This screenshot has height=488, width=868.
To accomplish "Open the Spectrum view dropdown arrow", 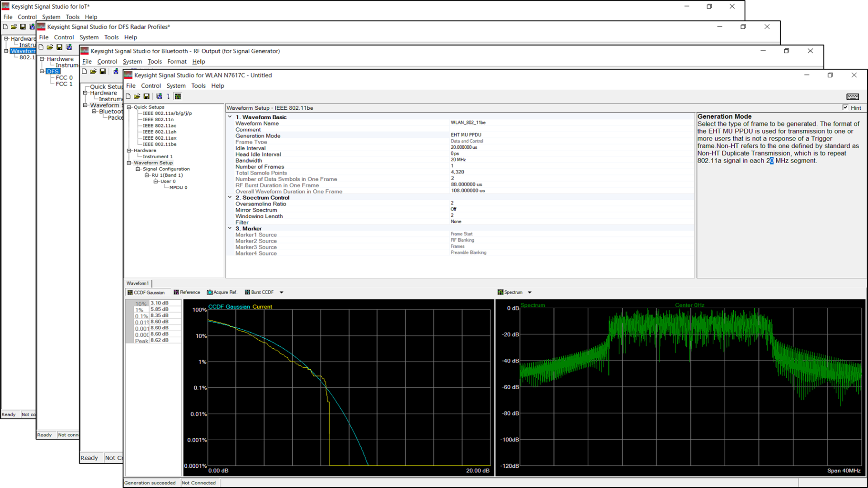I will pos(529,292).
